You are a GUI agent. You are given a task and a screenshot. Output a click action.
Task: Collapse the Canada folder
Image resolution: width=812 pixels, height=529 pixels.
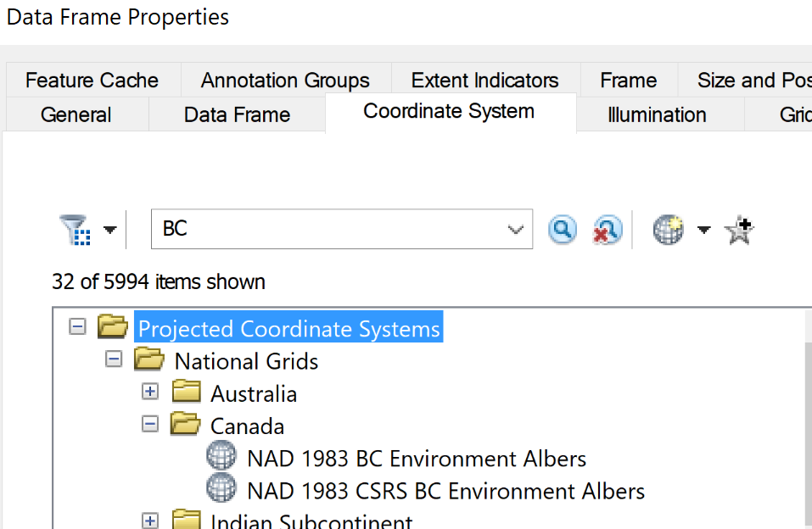click(x=150, y=425)
